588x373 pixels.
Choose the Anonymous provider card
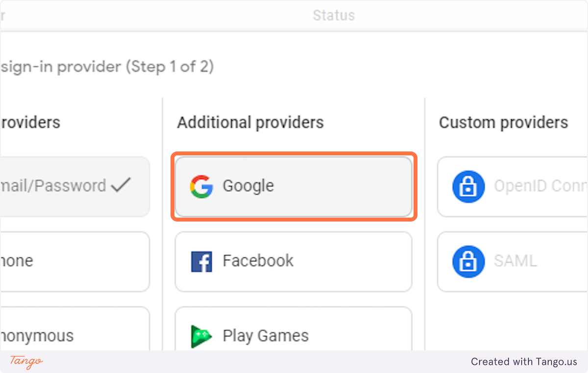pyautogui.click(x=74, y=329)
